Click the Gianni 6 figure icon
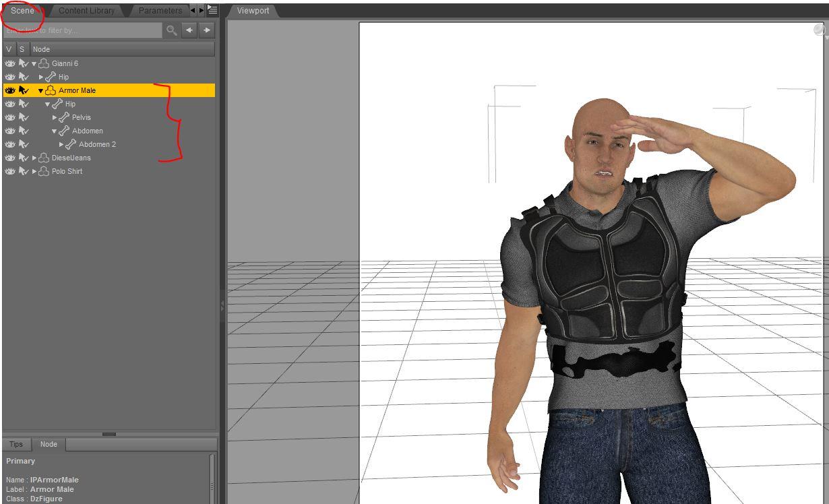Image resolution: width=829 pixels, height=504 pixels. (44, 63)
